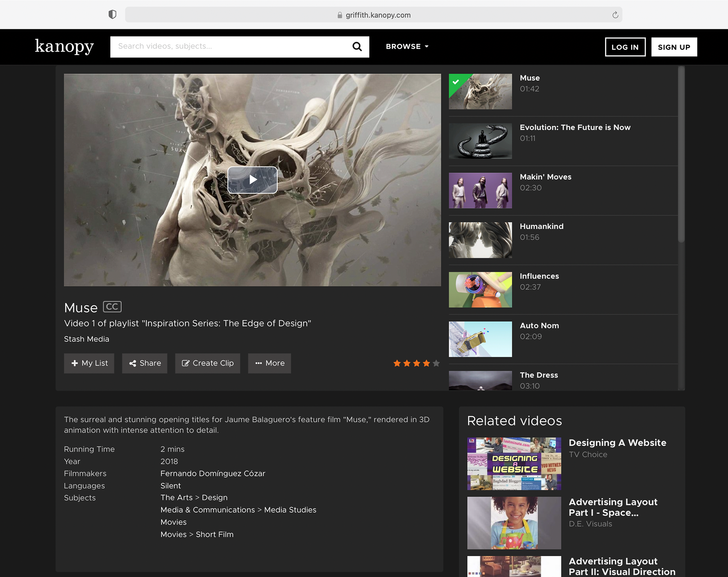Screen dimensions: 728x577
Task: Open The Dress playlist thumbnail
Action: click(x=480, y=380)
